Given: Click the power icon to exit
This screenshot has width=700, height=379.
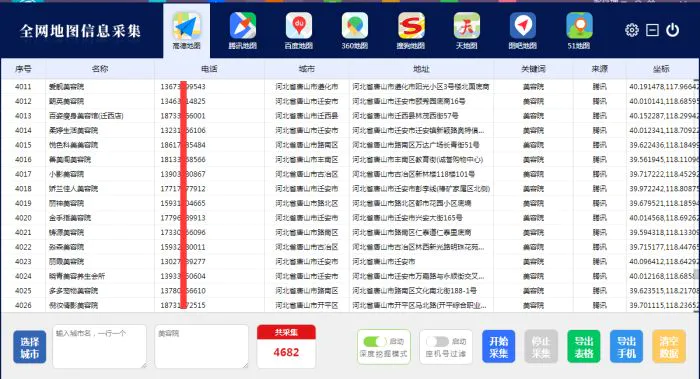Looking at the screenshot, I should (672, 30).
